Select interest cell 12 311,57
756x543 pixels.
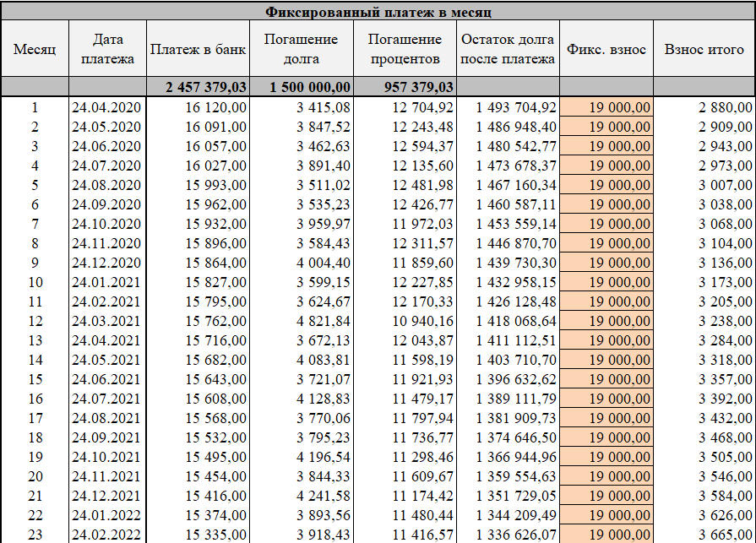pyautogui.click(x=405, y=243)
